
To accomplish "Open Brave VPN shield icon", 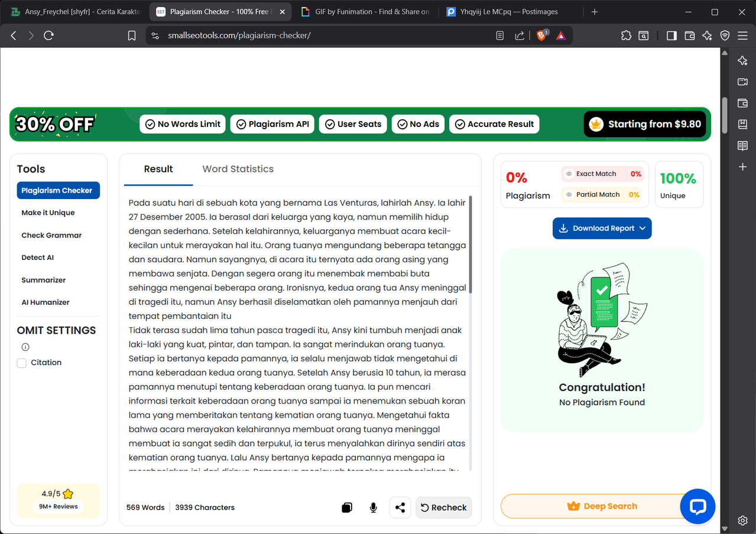I will (x=725, y=35).
